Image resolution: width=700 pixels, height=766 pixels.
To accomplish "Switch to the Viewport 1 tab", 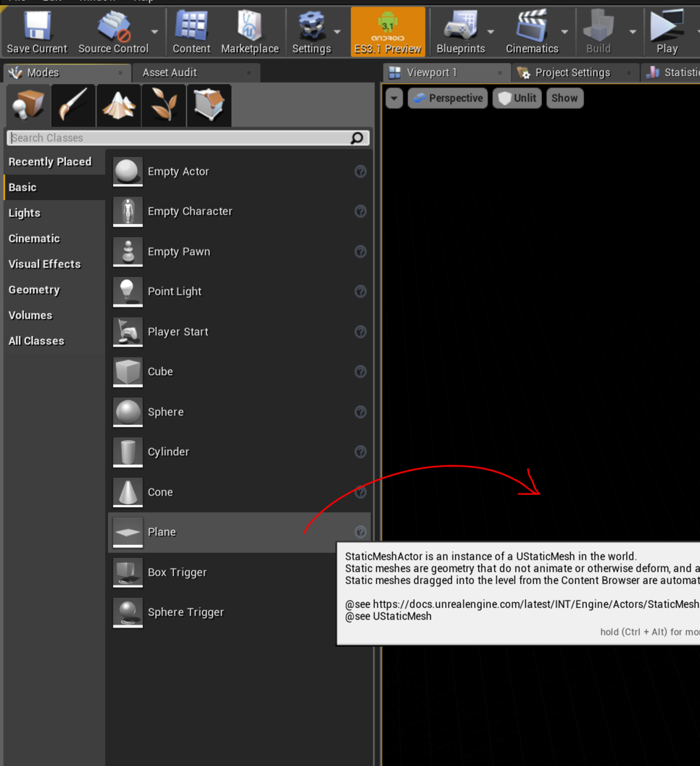I will coord(446,72).
